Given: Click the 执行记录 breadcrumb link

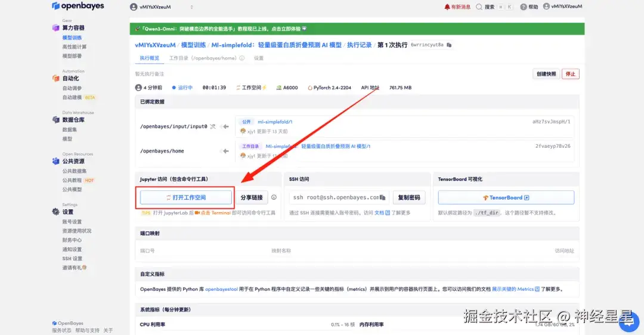Looking at the screenshot, I should (360, 45).
